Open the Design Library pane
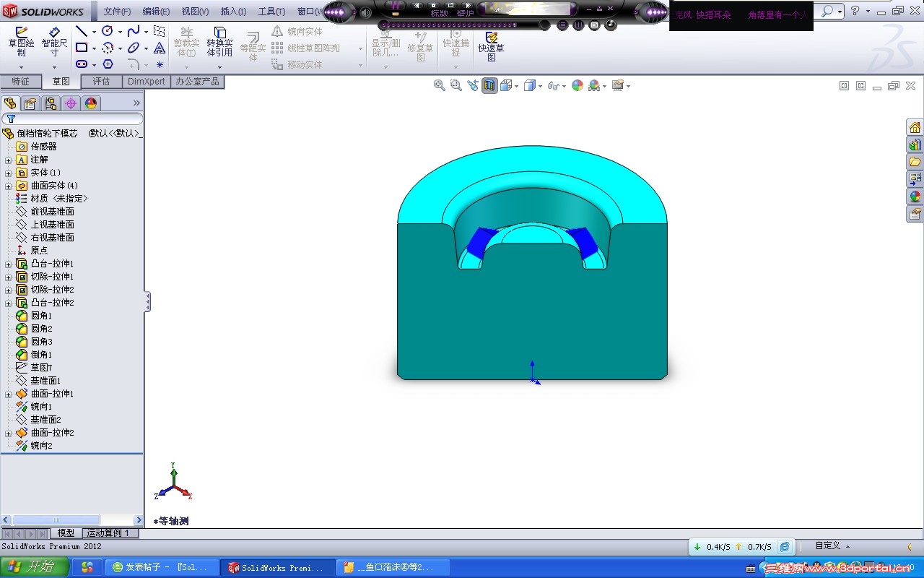 coord(915,144)
